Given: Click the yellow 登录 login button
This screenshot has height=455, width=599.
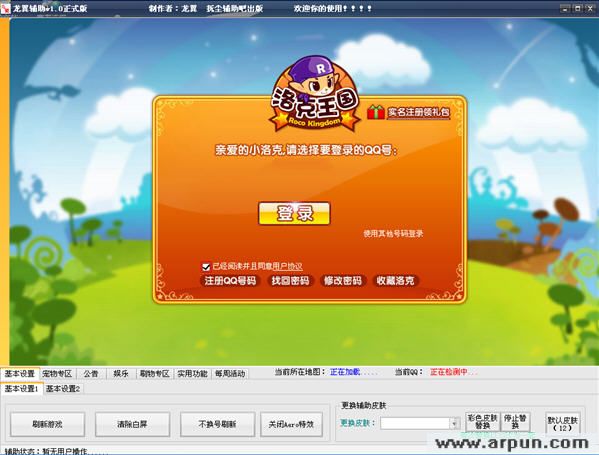Looking at the screenshot, I should click(294, 213).
